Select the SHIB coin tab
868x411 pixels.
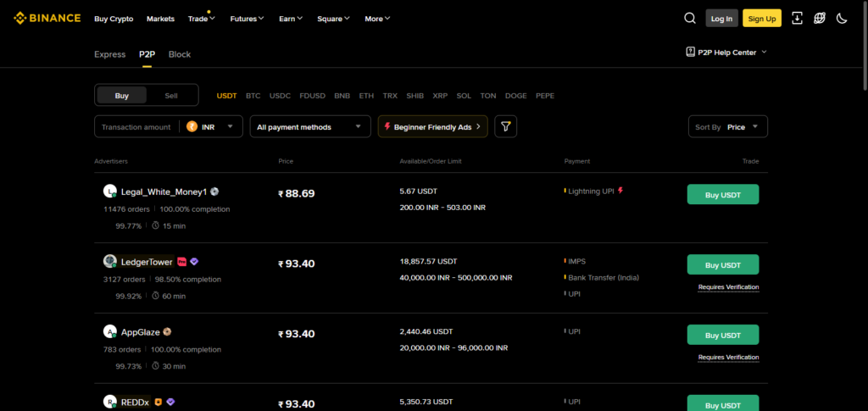click(415, 96)
